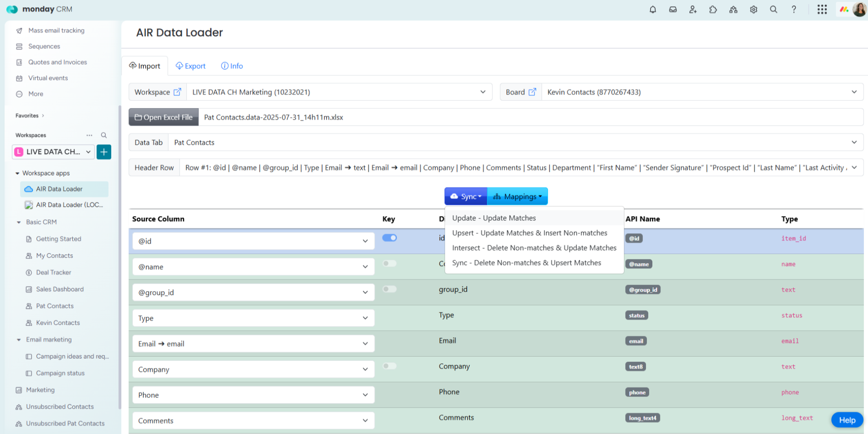Toggle the Key switch for @group_id
This screenshot has width=868, height=434.
click(x=389, y=289)
